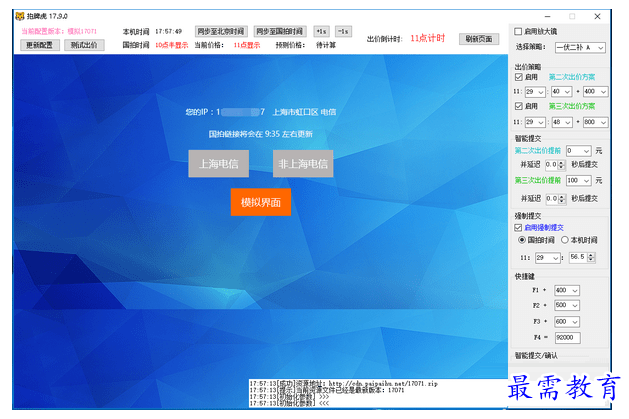Click the 11点计时 countdown text
The image size is (629, 419).
pyautogui.click(x=428, y=38)
